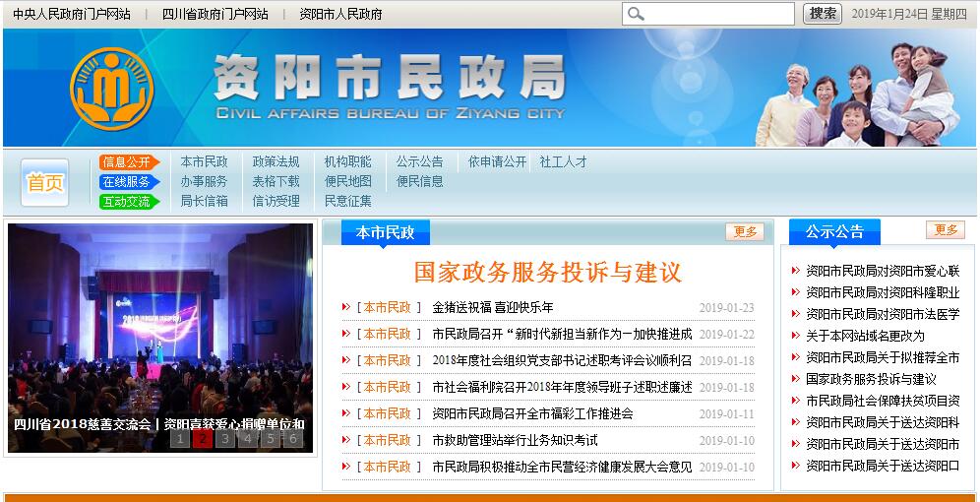The height and width of the screenshot is (502, 980).
Task: Go to slide 1 of the carousel
Action: pos(179,439)
